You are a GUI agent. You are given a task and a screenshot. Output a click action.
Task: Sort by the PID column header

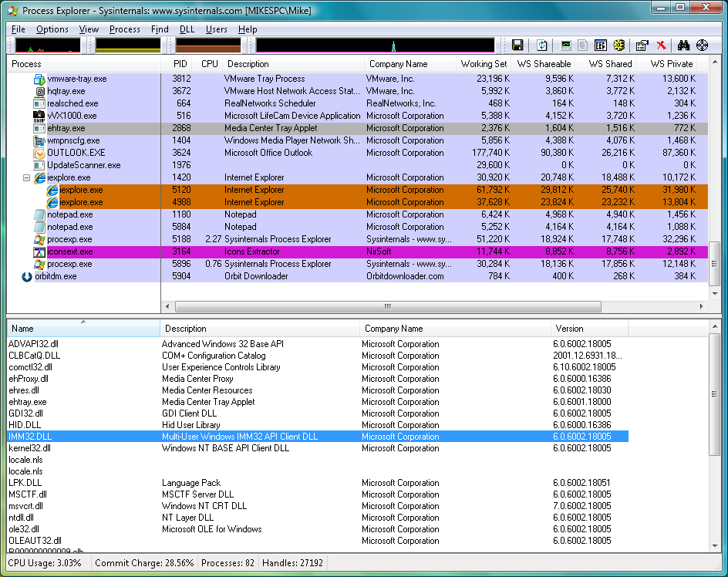[x=178, y=64]
